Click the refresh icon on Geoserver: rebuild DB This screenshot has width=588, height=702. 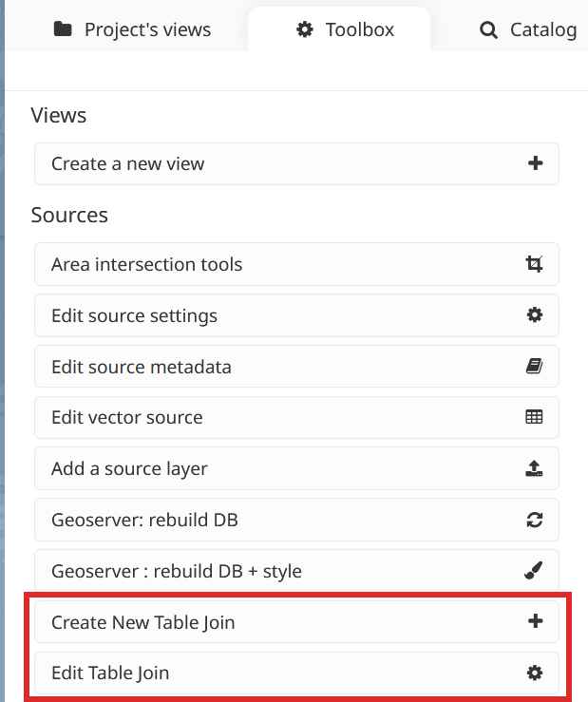(535, 520)
